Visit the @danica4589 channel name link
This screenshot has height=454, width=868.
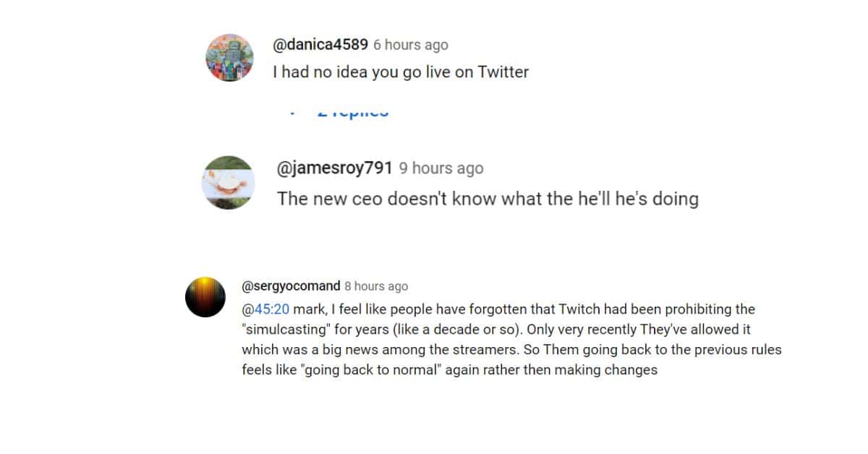point(319,44)
